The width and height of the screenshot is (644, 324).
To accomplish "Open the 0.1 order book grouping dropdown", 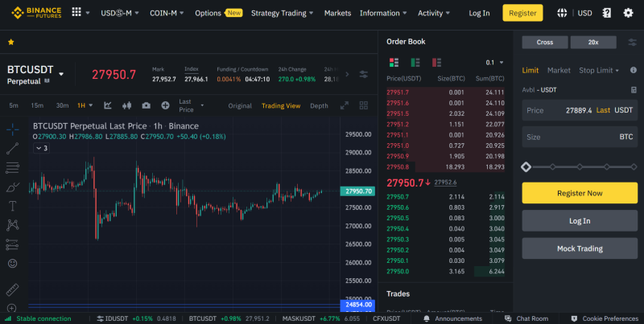I will (x=494, y=63).
